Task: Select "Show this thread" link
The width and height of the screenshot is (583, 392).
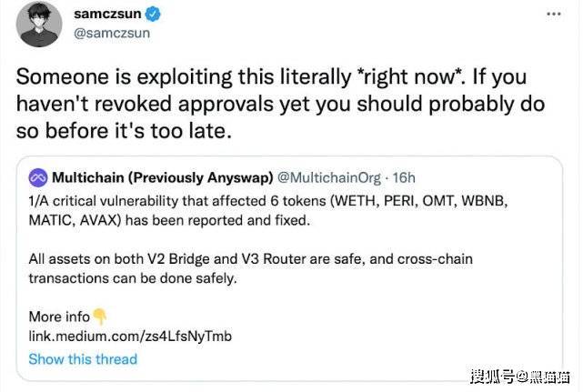Action: pyautogui.click(x=83, y=358)
